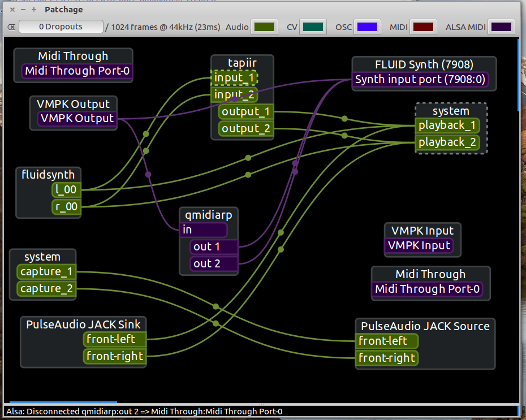Select fluidsynth l_00 port
The image size is (526, 420).
click(66, 190)
